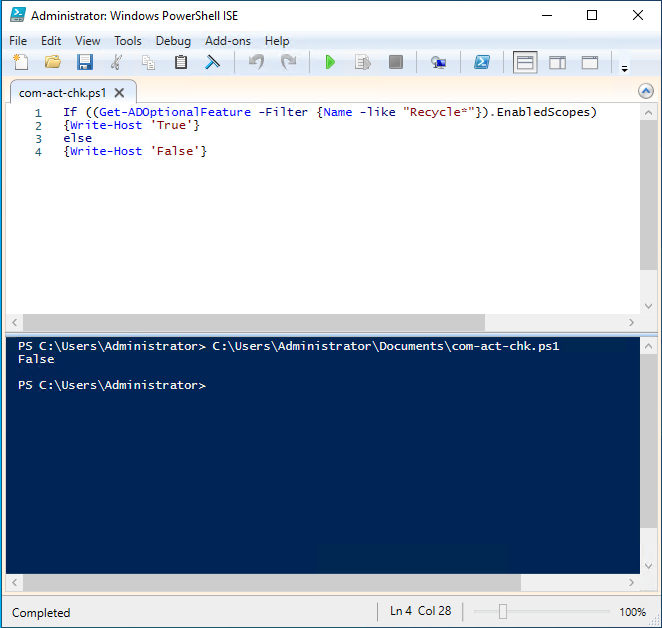Cut selection with the scissors icon
Screen dimensions: 662x628
[117, 63]
